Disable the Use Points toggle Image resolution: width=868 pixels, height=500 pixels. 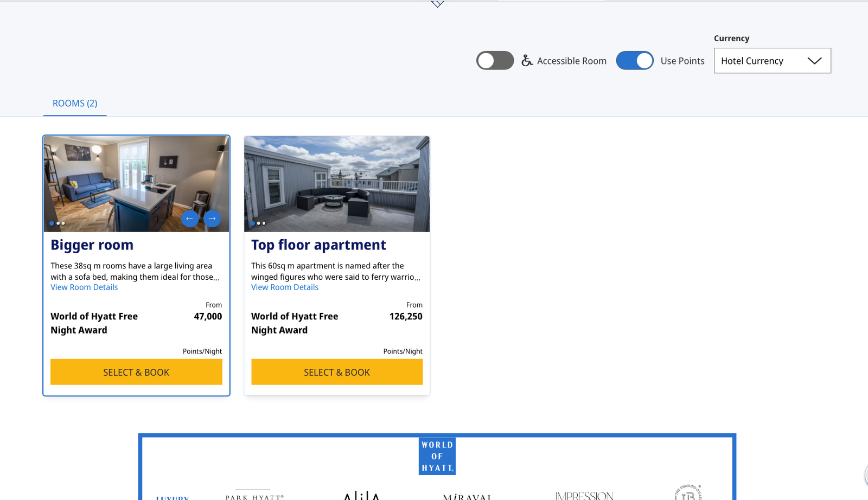(x=635, y=61)
